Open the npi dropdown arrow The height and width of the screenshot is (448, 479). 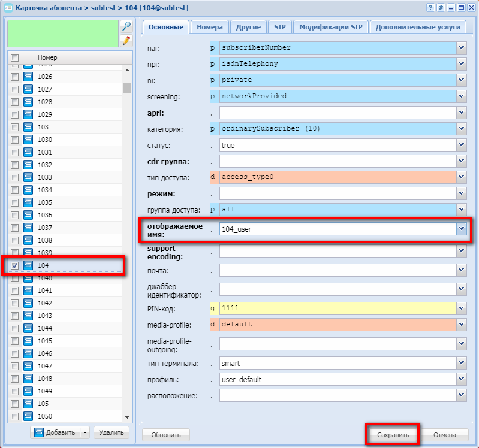(461, 63)
